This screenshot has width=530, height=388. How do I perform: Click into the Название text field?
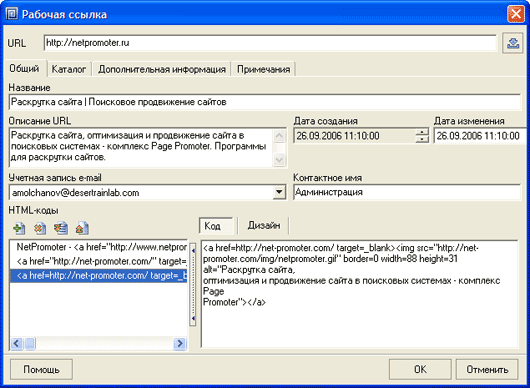[x=265, y=102]
